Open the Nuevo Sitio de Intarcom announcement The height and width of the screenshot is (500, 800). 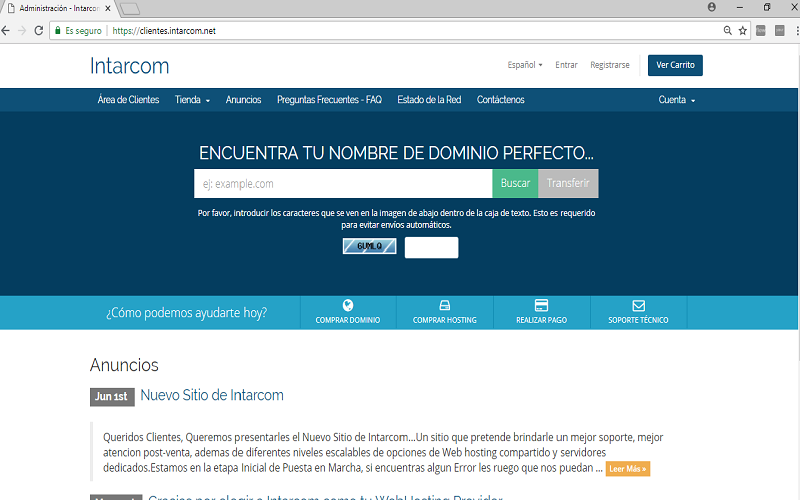point(212,395)
